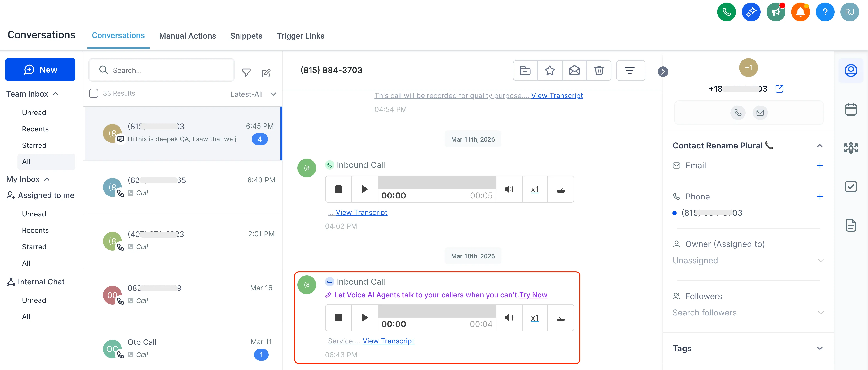The width and height of the screenshot is (868, 370).
Task: Open the Trigger Links tab
Action: [300, 36]
